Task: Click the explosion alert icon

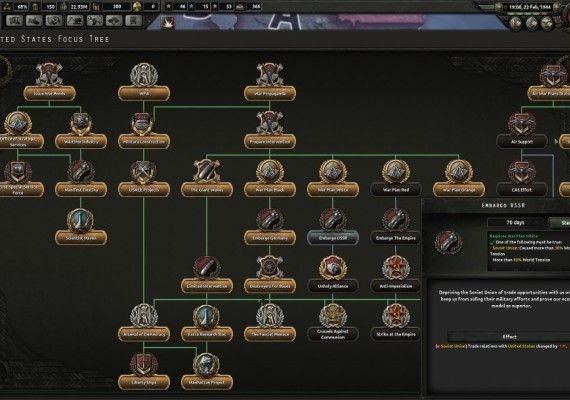Action: (x=168, y=22)
